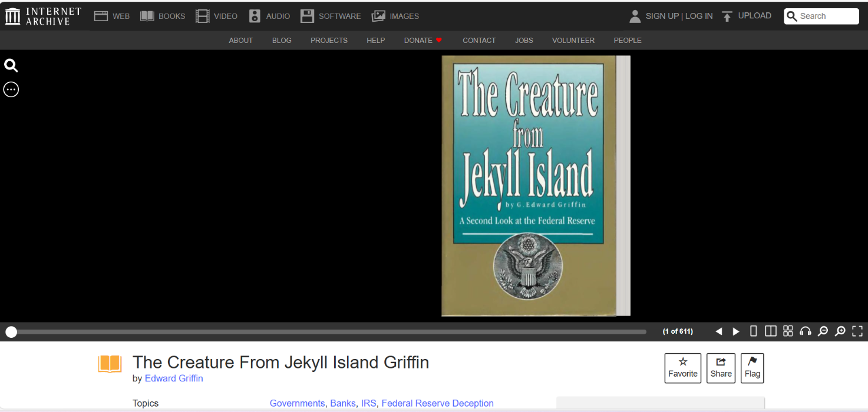Open the JOBS menu item
868x412 pixels.
point(524,41)
